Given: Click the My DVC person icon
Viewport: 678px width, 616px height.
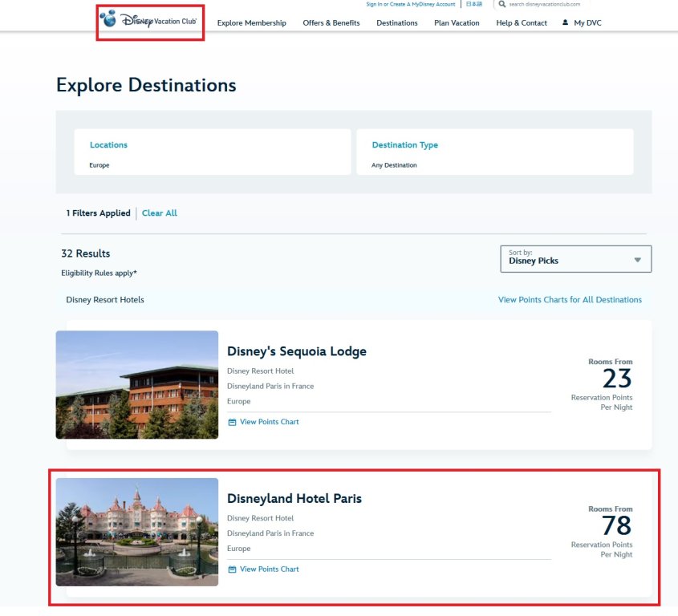Looking at the screenshot, I should (565, 22).
